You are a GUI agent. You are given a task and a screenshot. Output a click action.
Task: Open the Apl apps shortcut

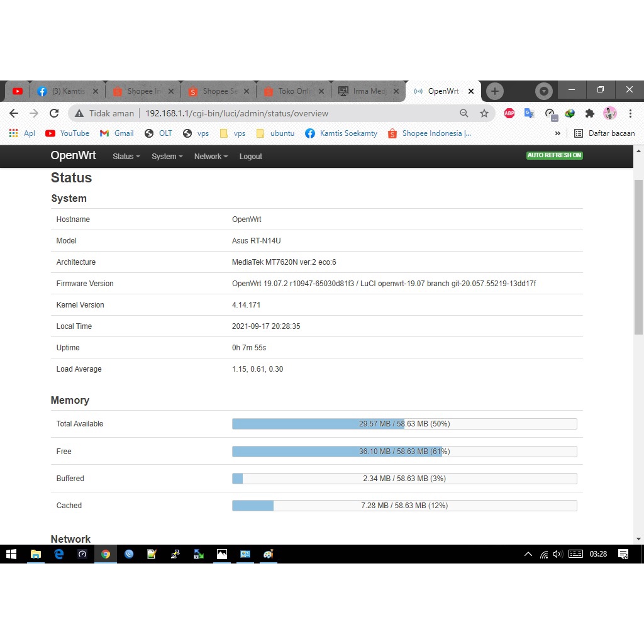[22, 133]
